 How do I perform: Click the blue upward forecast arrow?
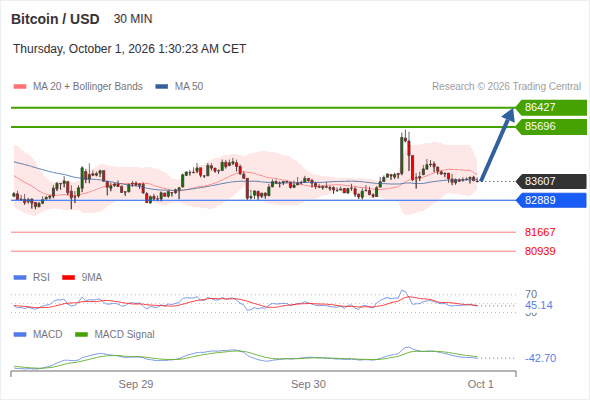[498, 144]
